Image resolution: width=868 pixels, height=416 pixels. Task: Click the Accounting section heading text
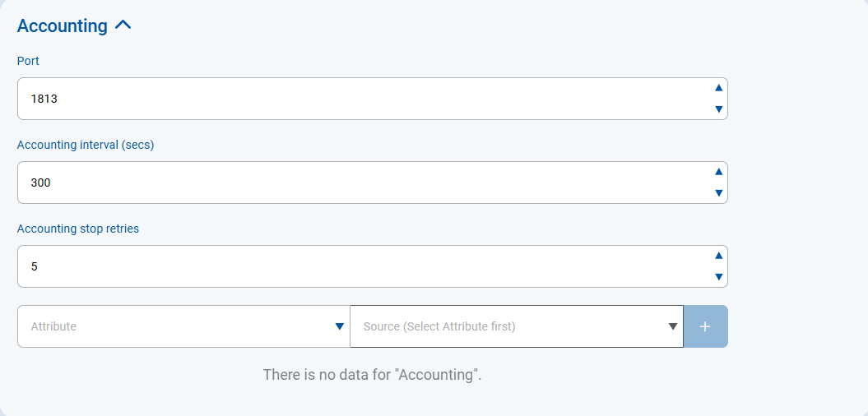(62, 25)
